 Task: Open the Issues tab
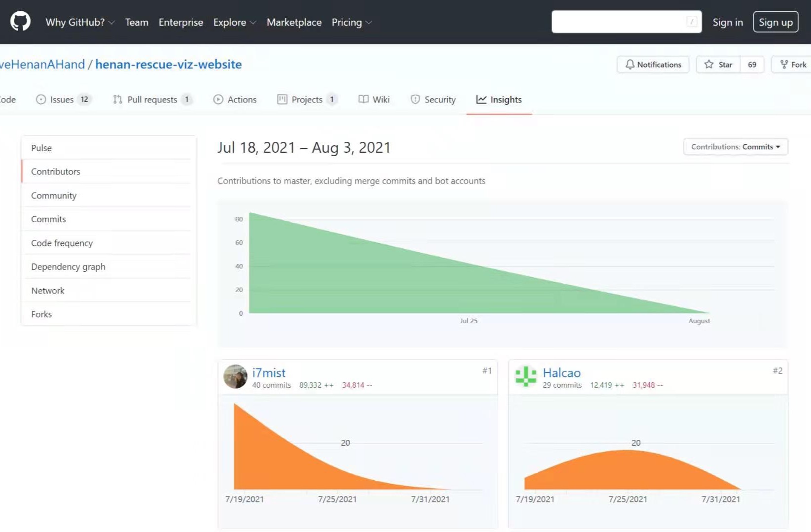pos(63,100)
